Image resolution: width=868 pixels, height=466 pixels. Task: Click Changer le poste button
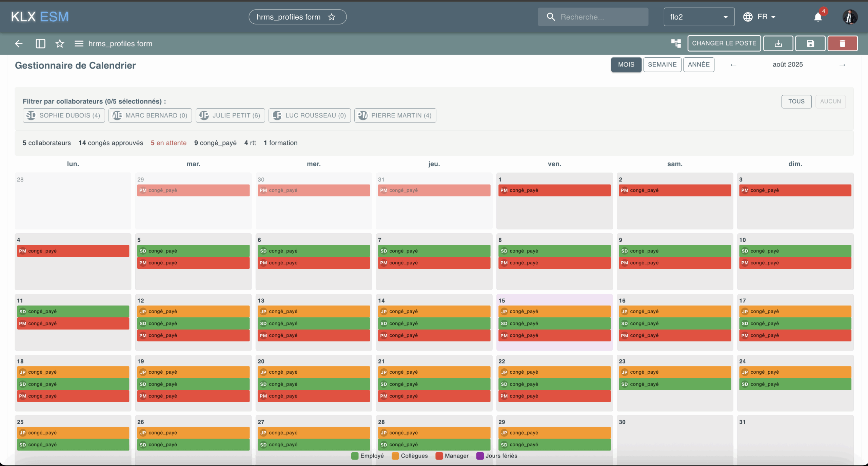[724, 43]
